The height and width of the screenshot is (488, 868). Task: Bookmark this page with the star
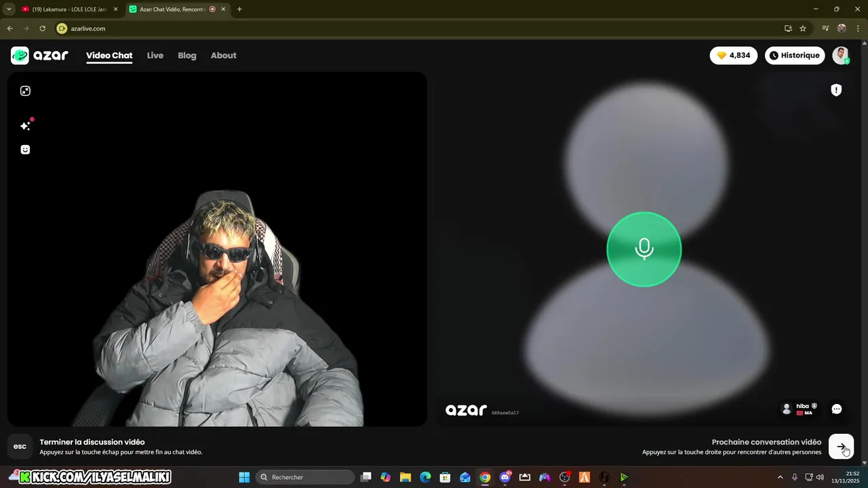pos(803,28)
